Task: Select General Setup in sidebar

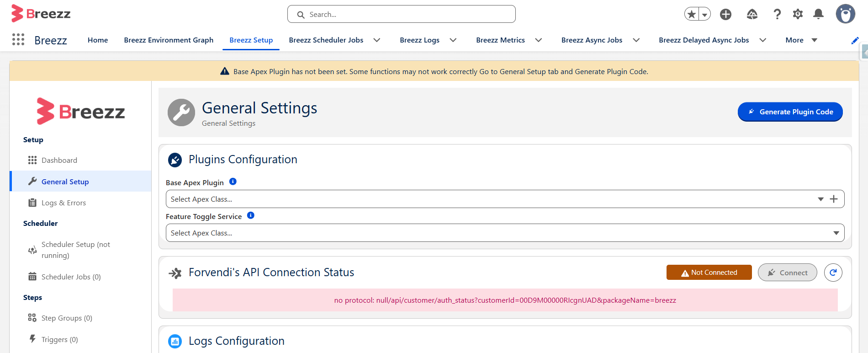Action: (x=80, y=182)
